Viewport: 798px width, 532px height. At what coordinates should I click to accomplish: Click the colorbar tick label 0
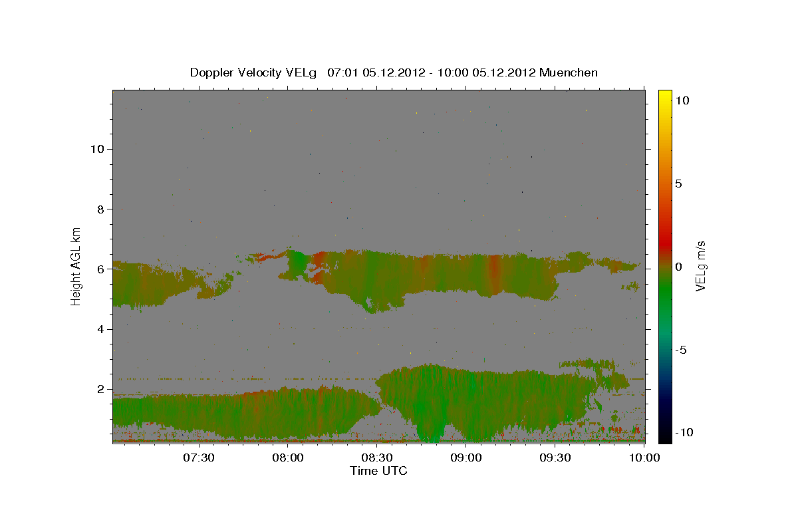[678, 267]
